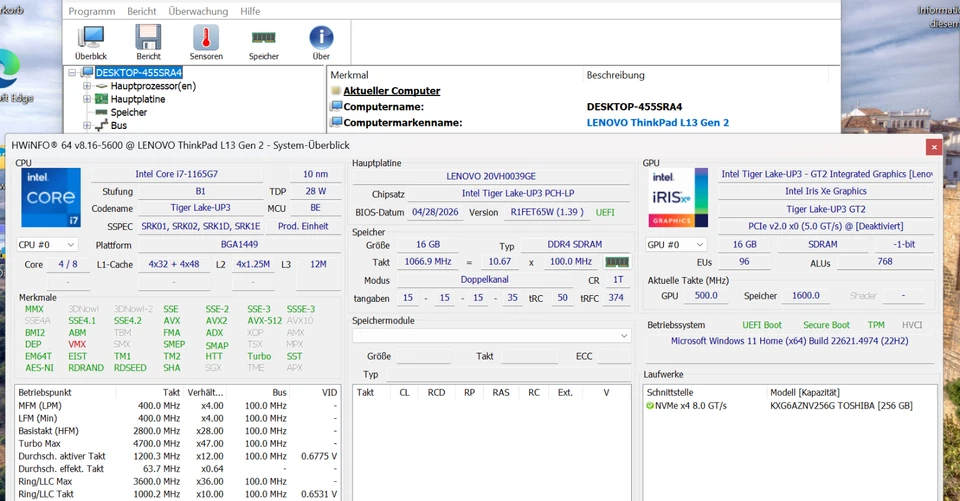Open the Programm menu
This screenshot has width=960, height=501.
(92, 11)
